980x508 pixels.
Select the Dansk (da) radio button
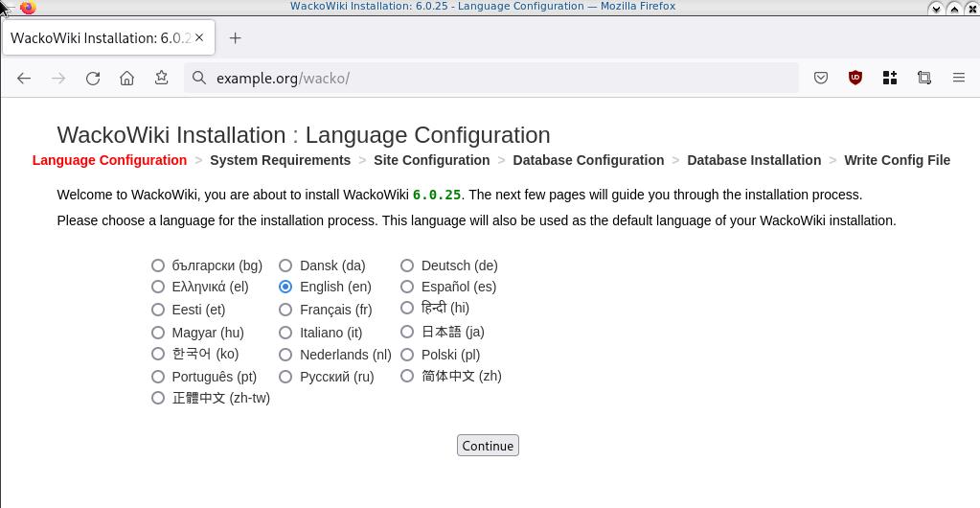(285, 266)
